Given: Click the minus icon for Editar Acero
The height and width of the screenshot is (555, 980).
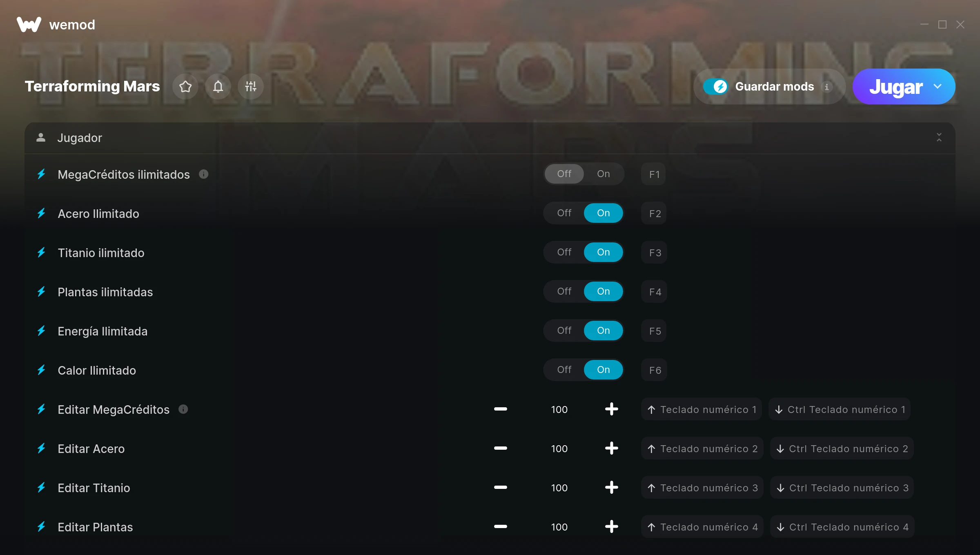Looking at the screenshot, I should (500, 448).
